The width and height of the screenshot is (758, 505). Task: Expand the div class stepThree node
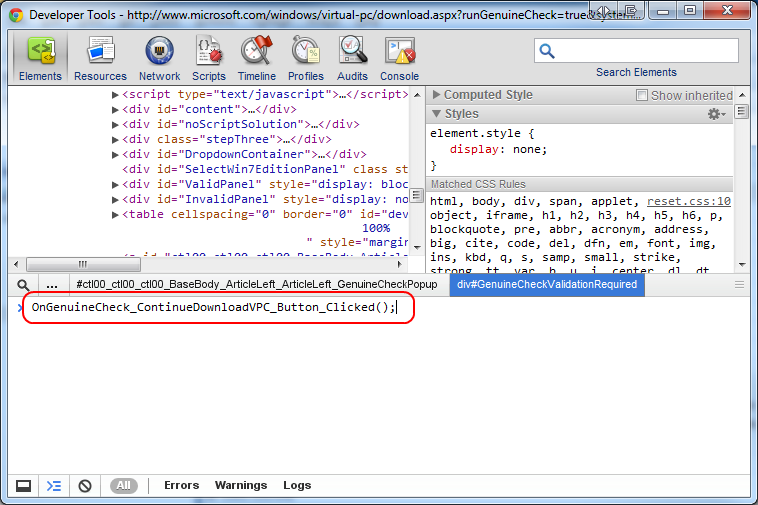pos(115,140)
